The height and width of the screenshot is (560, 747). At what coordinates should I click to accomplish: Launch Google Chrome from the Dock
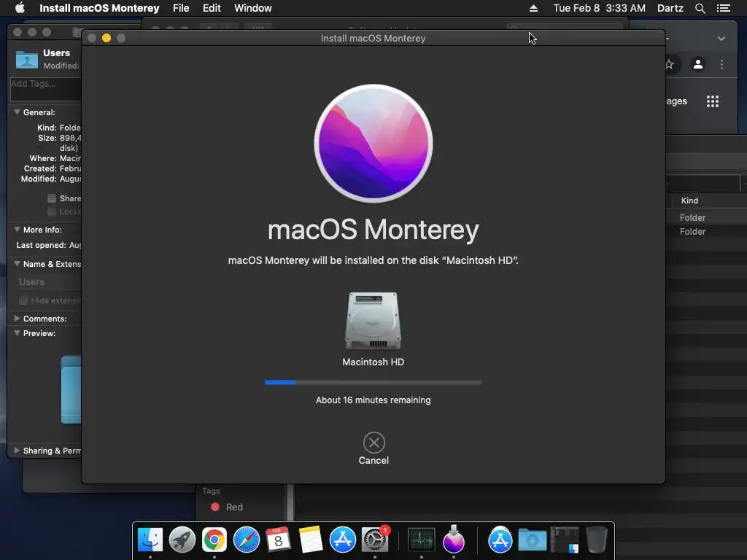click(214, 540)
